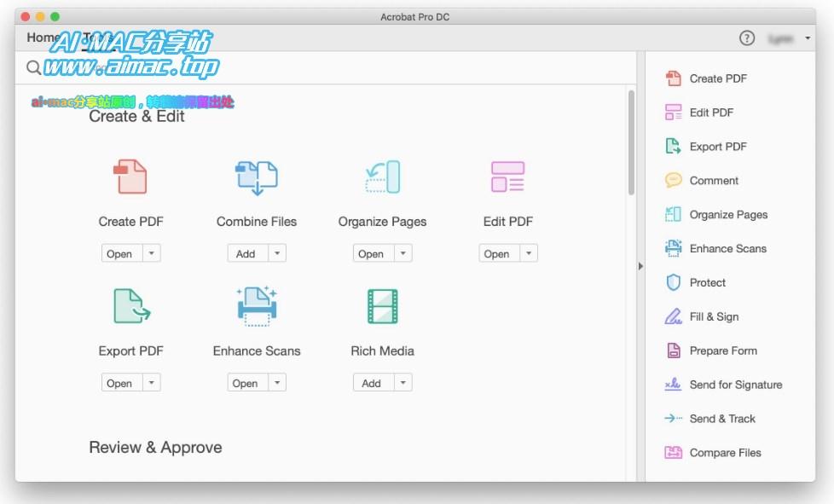Image resolution: width=834 pixels, height=504 pixels.
Task: Select the Fill & Sign pen icon
Action: click(674, 316)
